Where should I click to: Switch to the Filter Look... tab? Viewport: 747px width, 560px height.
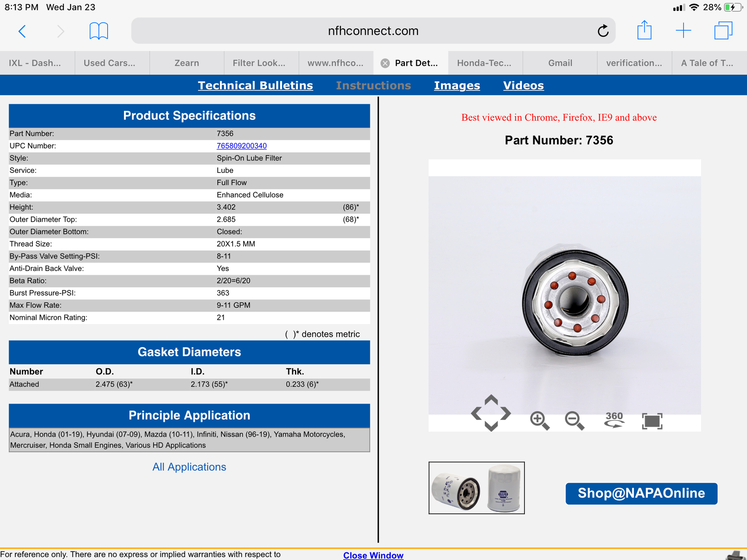259,63
